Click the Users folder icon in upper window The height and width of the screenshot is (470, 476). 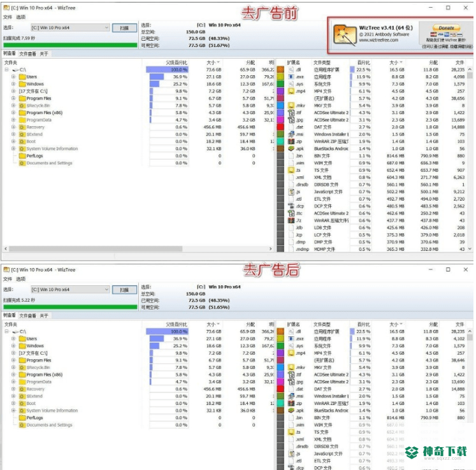tap(22, 77)
